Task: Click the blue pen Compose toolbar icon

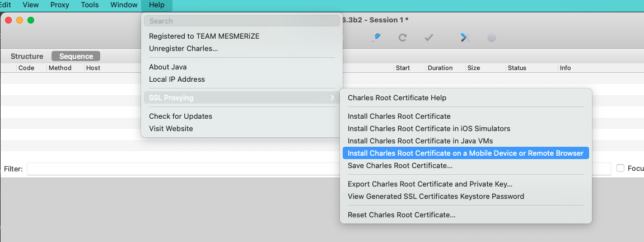Action: tap(375, 38)
